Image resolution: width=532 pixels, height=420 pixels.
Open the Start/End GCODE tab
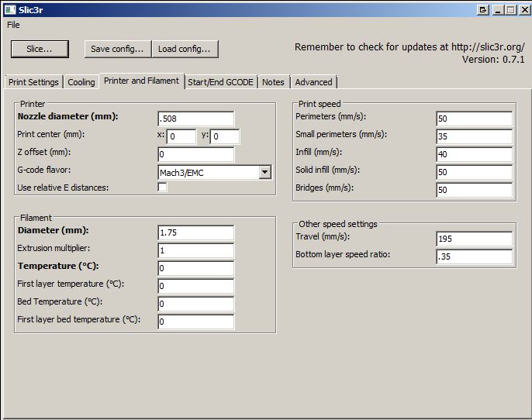221,82
